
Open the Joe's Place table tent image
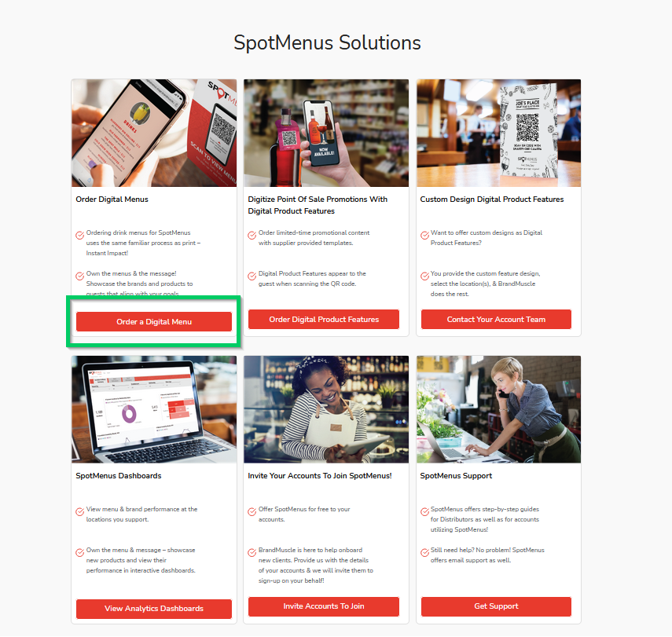pyautogui.click(x=499, y=134)
